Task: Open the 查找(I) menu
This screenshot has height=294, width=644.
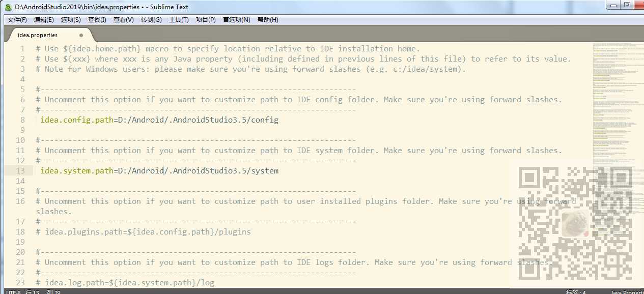Action: (97, 20)
